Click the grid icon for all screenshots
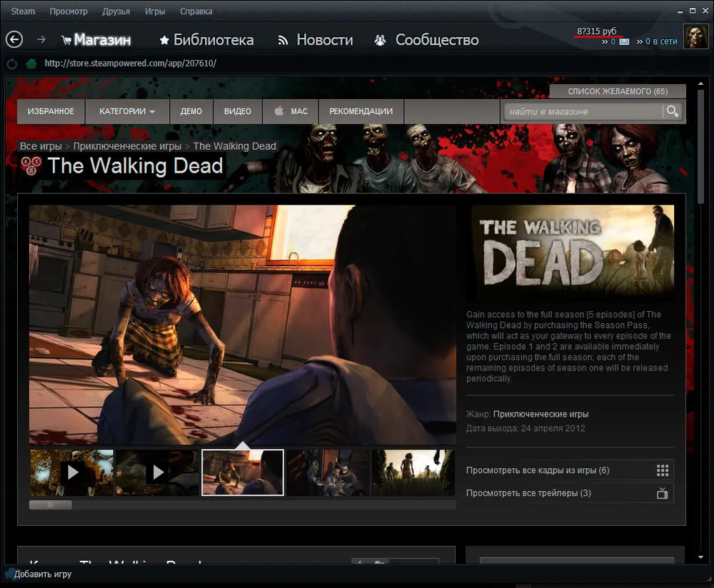The width and height of the screenshot is (714, 588). coord(662,470)
